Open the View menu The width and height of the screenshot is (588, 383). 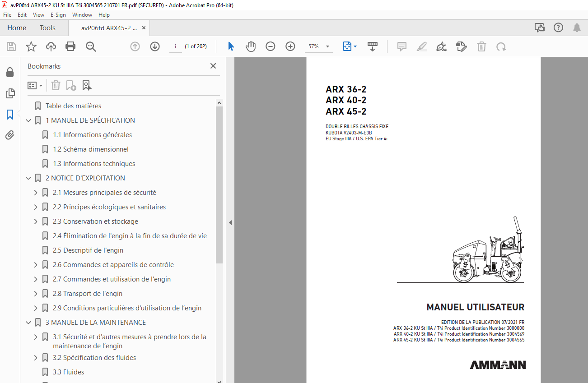point(39,15)
